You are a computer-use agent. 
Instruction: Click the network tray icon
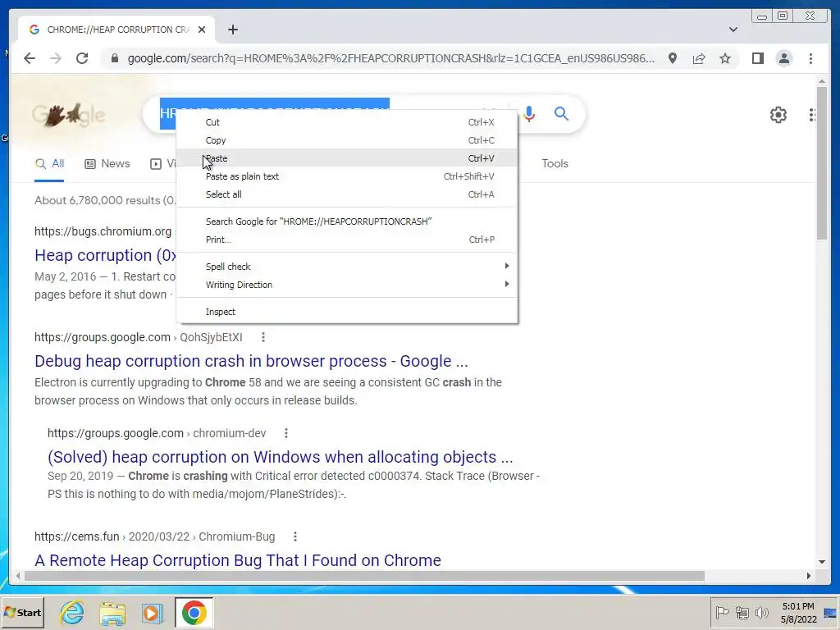[x=742, y=612]
